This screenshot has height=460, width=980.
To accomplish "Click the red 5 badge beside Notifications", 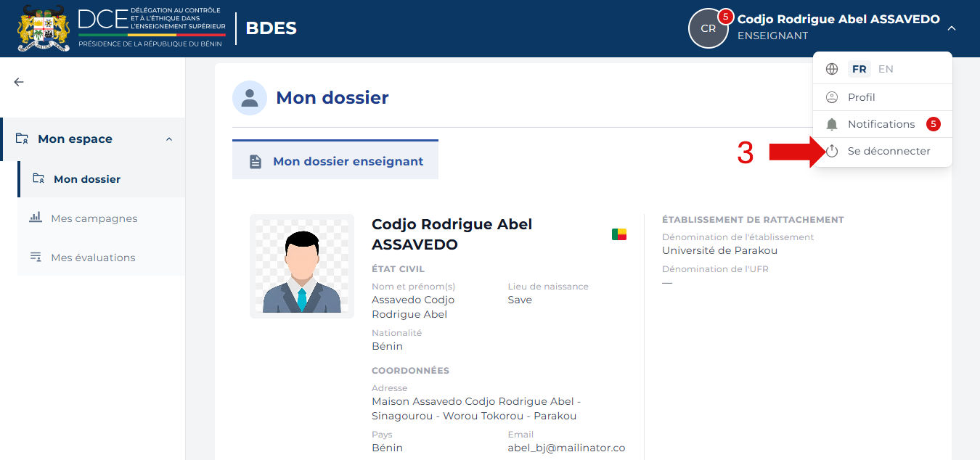I will coord(934,124).
